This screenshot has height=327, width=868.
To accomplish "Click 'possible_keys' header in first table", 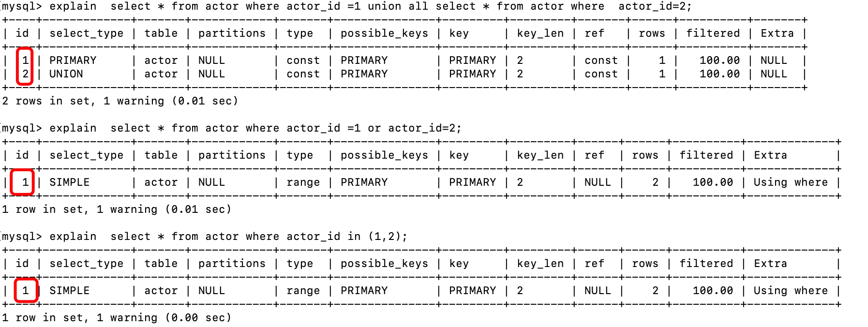I will pos(384,33).
